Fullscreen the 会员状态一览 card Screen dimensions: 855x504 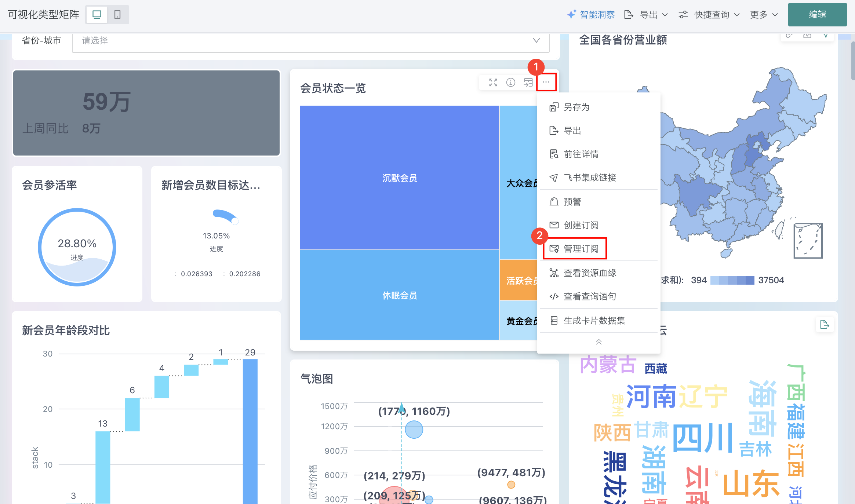coord(493,83)
